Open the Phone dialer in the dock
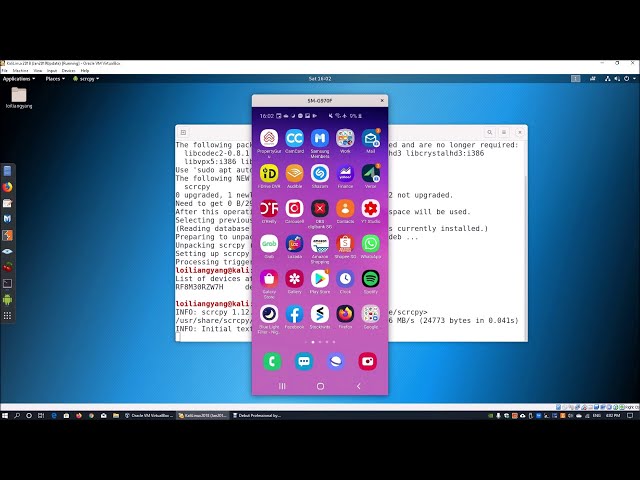Screen dimensions: 640x480 [272, 361]
